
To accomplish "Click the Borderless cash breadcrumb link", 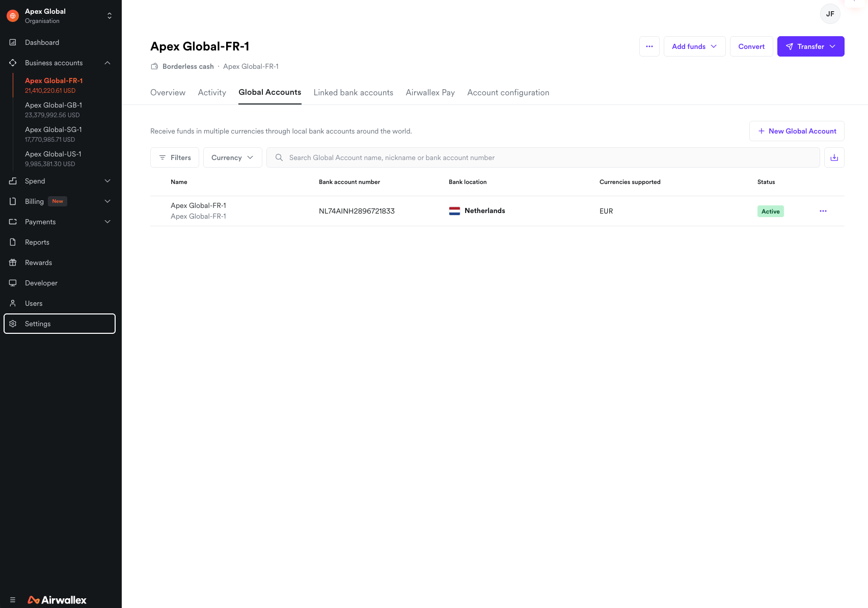I will [188, 66].
